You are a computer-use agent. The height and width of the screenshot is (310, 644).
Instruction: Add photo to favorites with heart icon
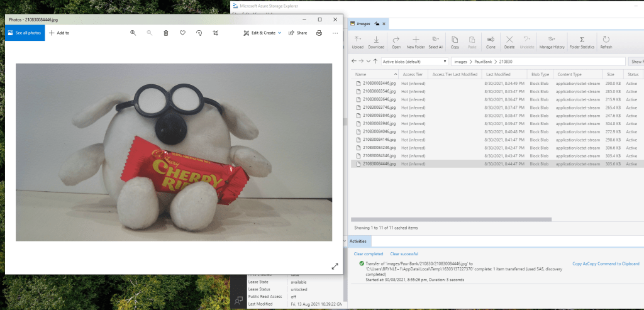tap(182, 33)
